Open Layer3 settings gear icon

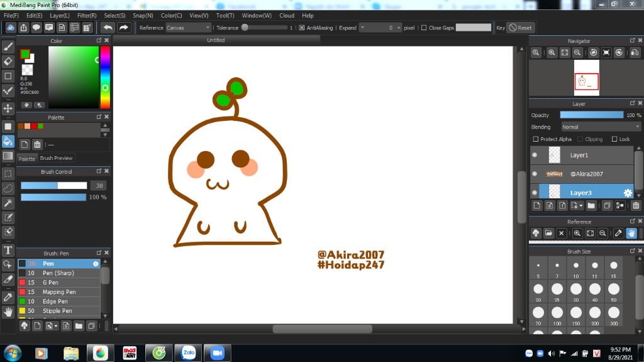(628, 193)
